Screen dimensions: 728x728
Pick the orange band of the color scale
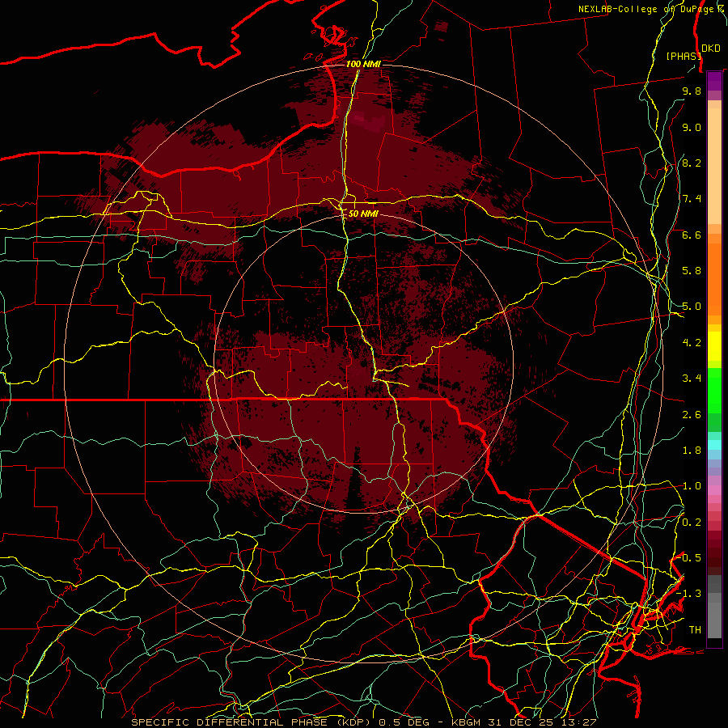point(714,278)
